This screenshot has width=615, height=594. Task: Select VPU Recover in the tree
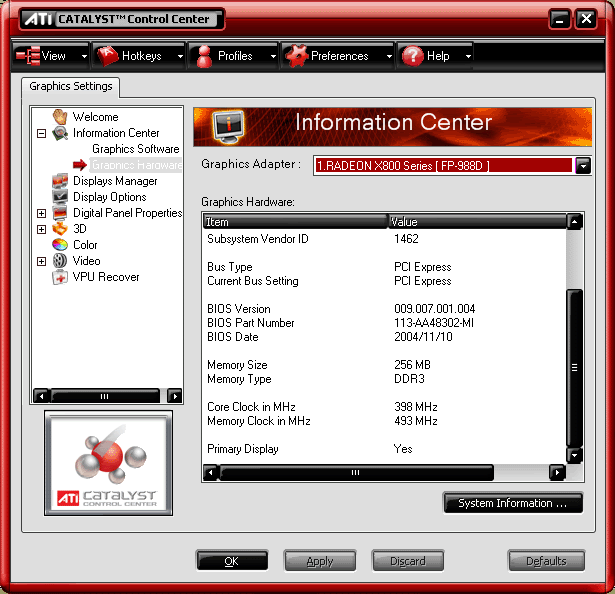point(106,277)
